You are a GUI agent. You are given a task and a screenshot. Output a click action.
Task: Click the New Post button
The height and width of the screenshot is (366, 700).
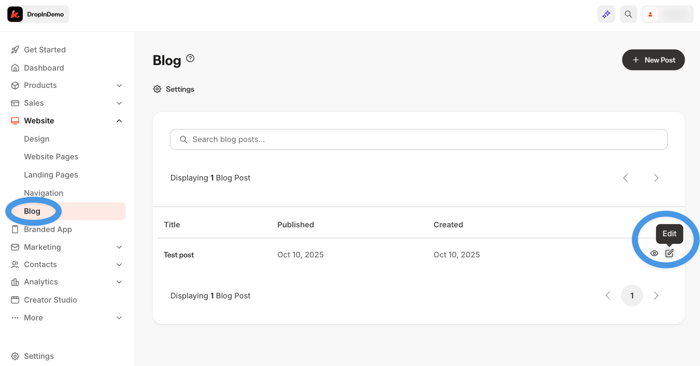653,60
